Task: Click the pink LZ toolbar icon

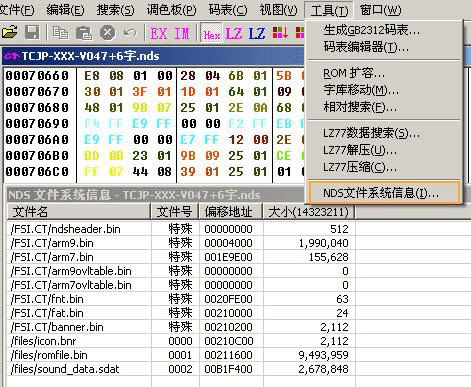Action: (x=234, y=33)
